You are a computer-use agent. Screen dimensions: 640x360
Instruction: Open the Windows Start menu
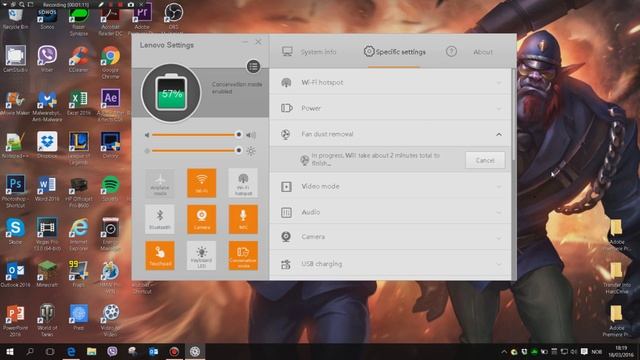(x=10, y=352)
